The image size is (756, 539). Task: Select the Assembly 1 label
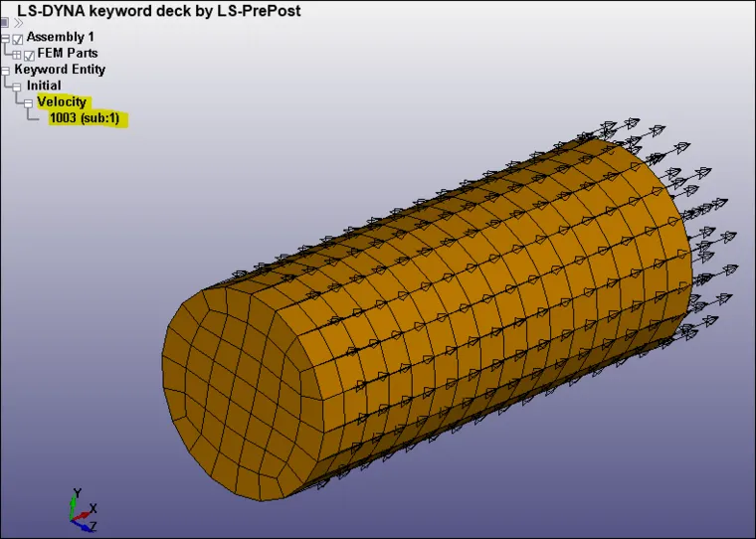point(61,37)
